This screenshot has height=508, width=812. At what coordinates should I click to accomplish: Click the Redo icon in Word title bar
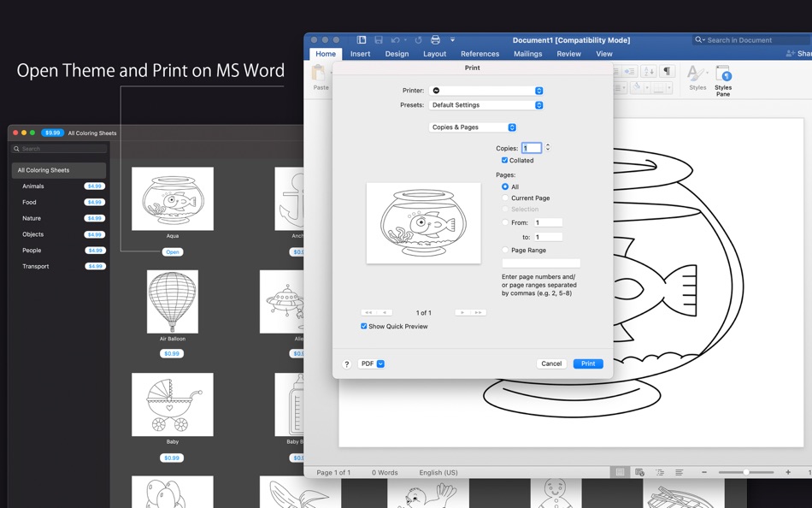419,40
